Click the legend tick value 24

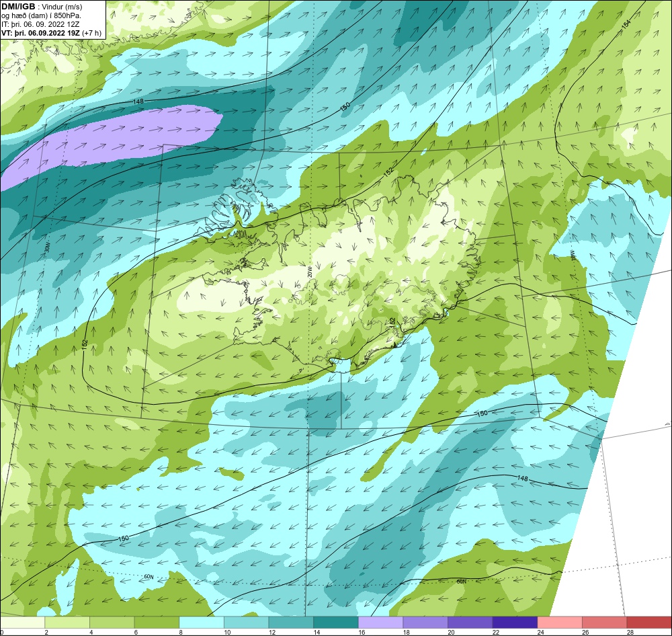[x=541, y=632]
